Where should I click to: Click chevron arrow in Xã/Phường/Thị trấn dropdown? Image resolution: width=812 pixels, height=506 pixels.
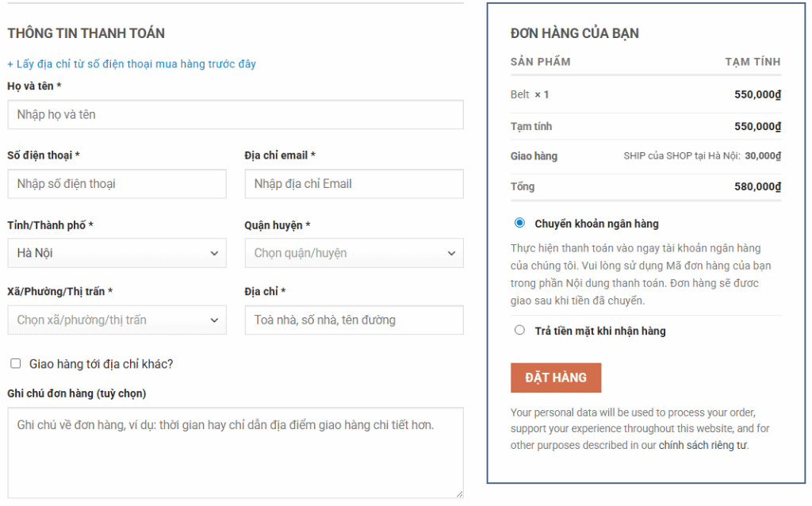(214, 320)
